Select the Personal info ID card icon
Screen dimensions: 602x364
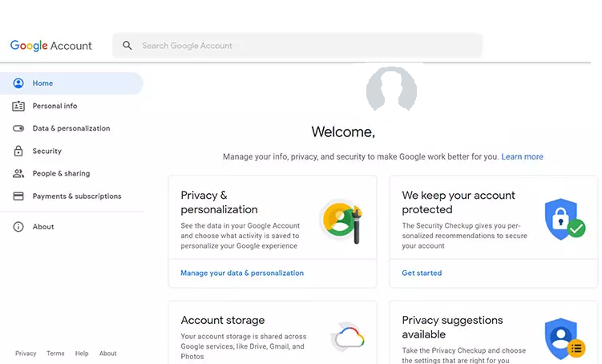point(18,106)
